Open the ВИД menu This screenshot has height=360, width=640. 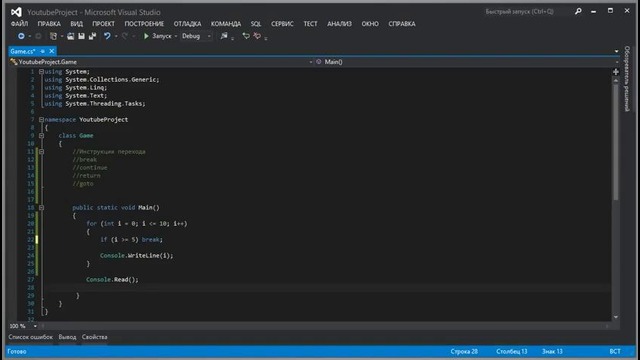[76, 24]
